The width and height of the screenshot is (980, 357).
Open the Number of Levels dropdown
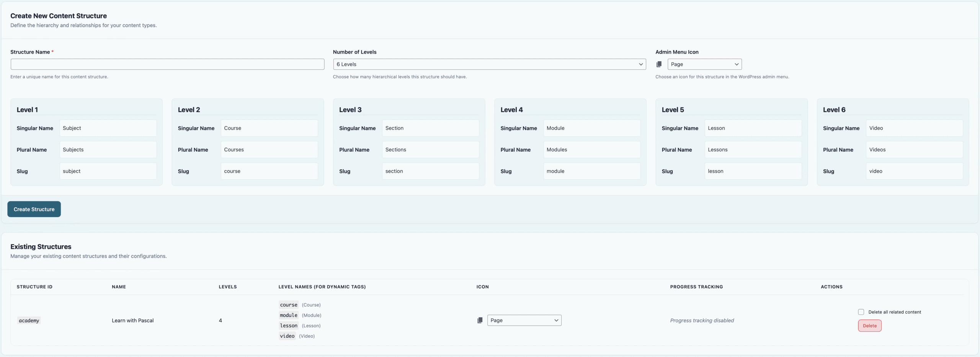point(489,64)
